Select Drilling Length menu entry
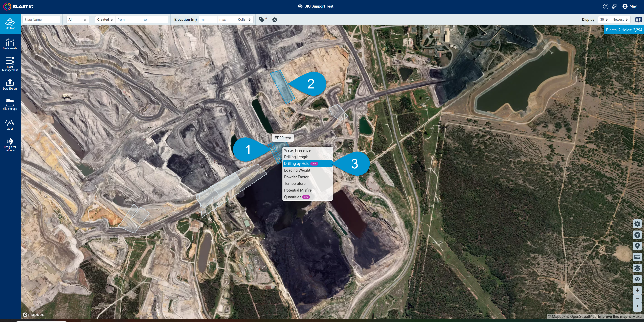 coord(307,157)
